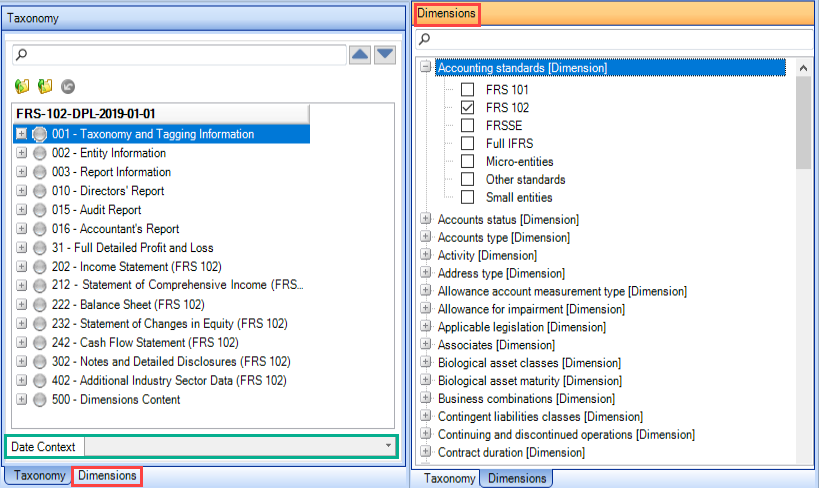This screenshot has height=488, width=819.
Task: Check the FRS 101 checkbox
Action: pyautogui.click(x=467, y=89)
